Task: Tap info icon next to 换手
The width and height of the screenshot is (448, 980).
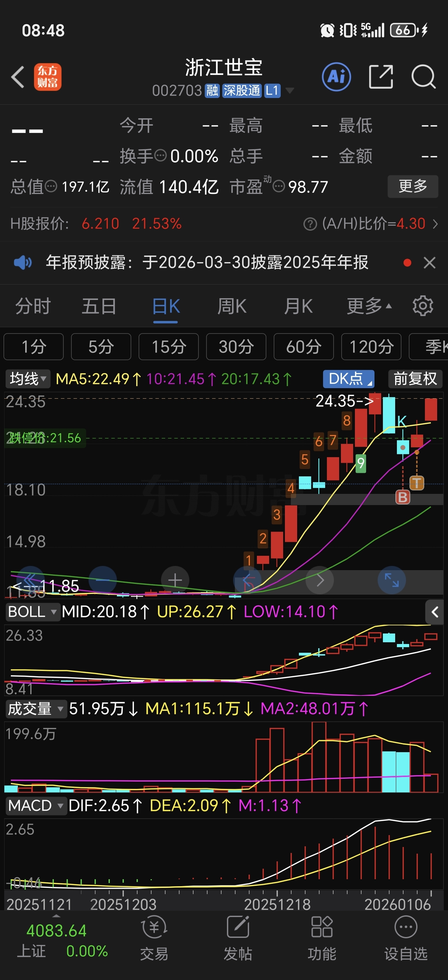Action: click(x=161, y=155)
